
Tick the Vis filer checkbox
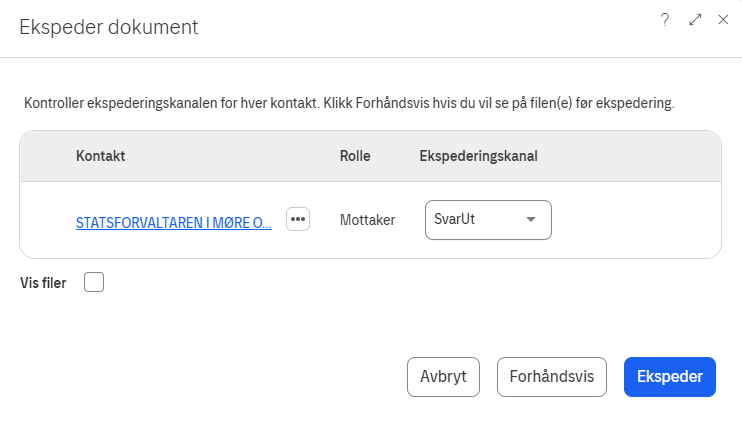point(94,283)
